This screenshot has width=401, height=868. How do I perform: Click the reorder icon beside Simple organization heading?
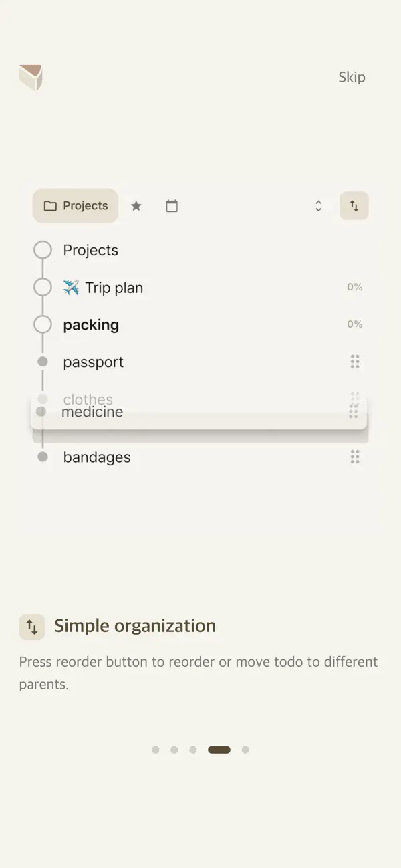click(31, 627)
